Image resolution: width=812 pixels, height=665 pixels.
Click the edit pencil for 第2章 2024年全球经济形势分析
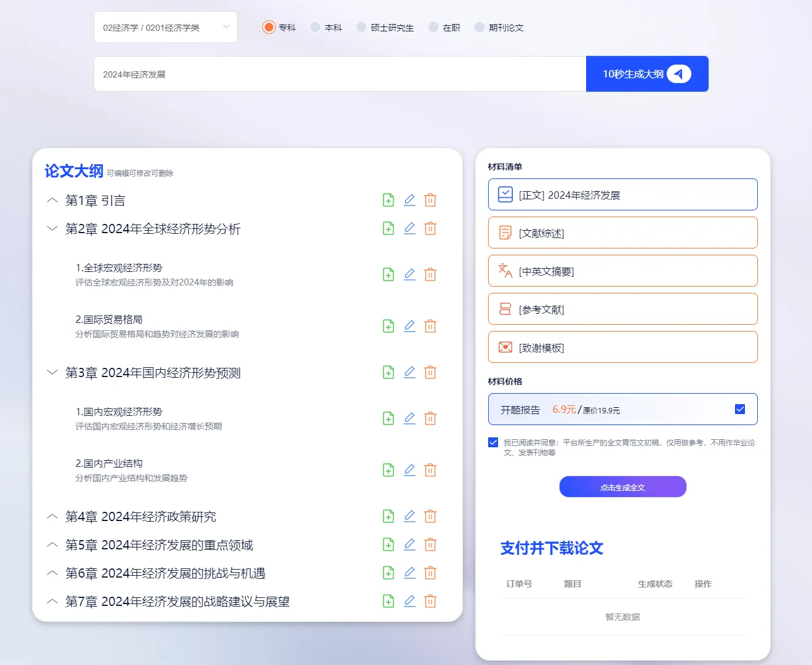coord(409,228)
